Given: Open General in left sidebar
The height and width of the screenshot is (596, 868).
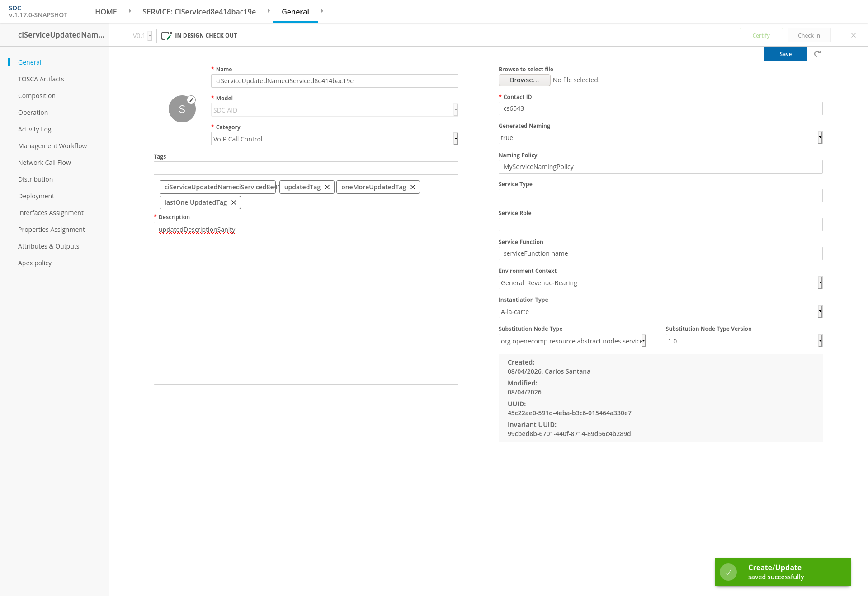Looking at the screenshot, I should (30, 62).
